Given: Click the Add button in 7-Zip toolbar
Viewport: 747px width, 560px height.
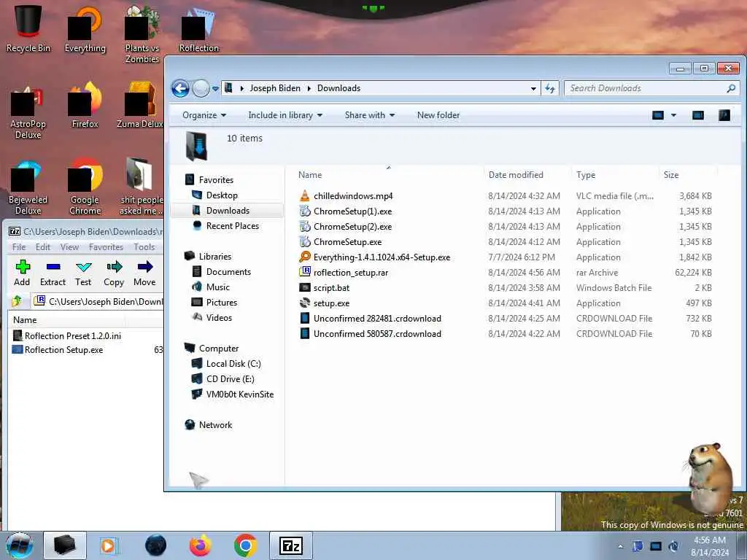Looking at the screenshot, I should point(22,273).
